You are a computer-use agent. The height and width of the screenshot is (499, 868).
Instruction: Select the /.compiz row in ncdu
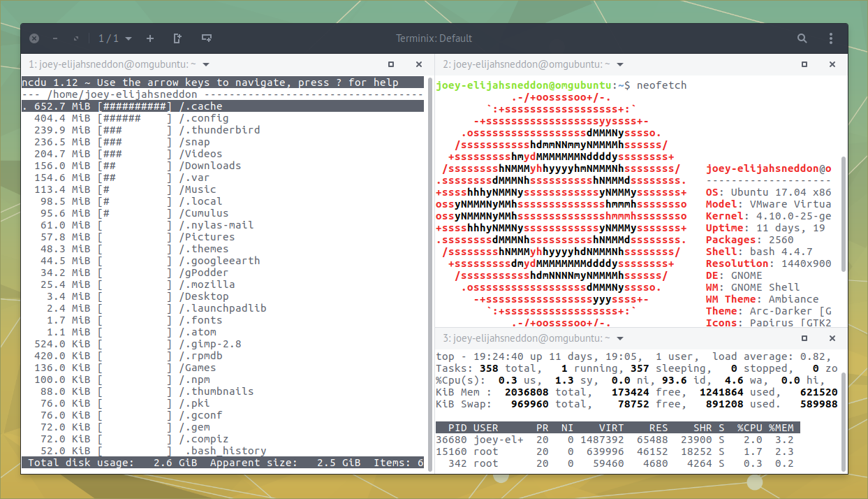(x=223, y=439)
